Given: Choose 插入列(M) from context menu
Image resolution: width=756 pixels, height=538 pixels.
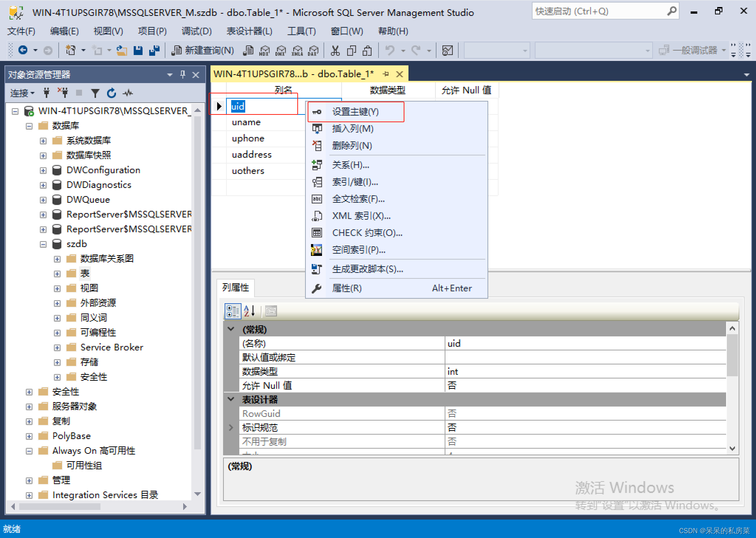Looking at the screenshot, I should click(x=397, y=128).
